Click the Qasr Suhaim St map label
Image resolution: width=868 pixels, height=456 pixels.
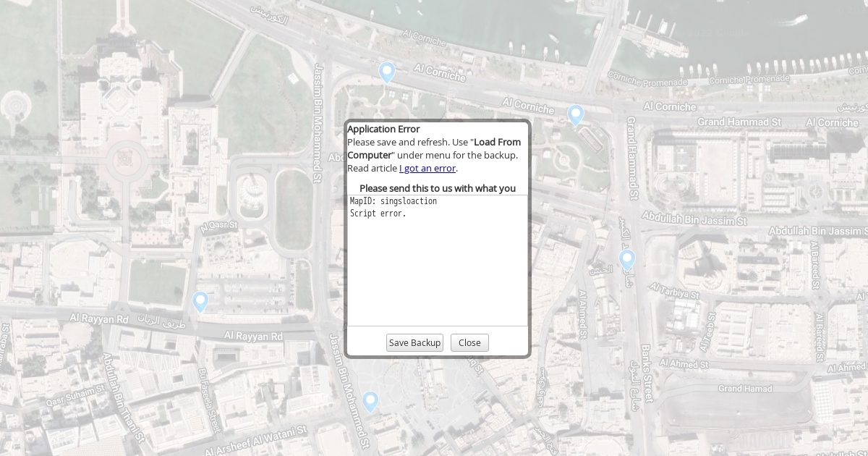coord(75,397)
